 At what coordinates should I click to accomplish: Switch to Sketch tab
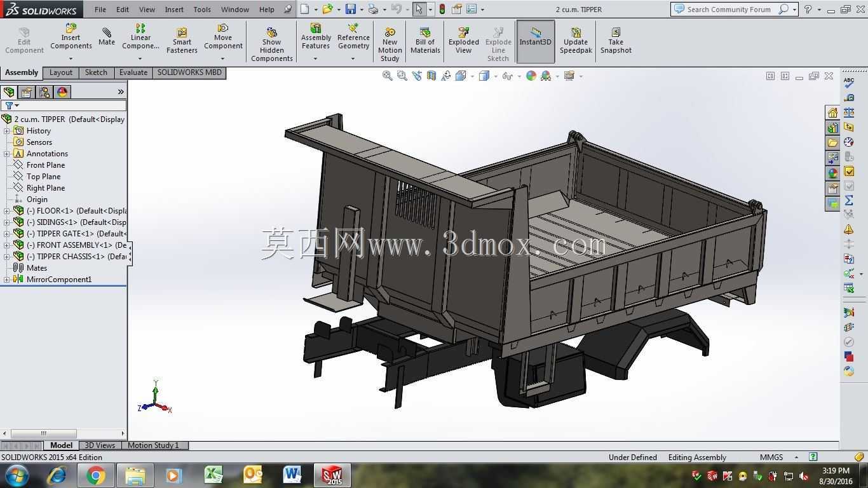click(96, 72)
